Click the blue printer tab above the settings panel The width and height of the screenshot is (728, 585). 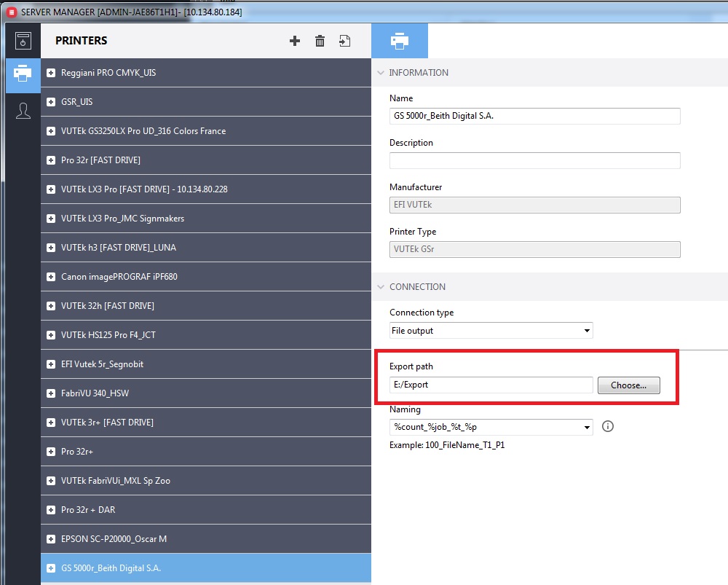400,41
